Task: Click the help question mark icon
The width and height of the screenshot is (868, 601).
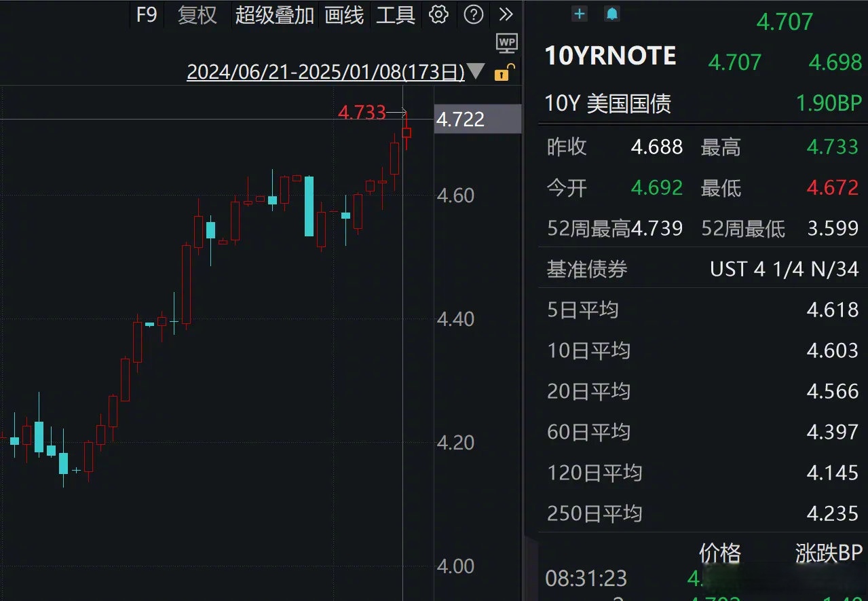Action: point(473,15)
